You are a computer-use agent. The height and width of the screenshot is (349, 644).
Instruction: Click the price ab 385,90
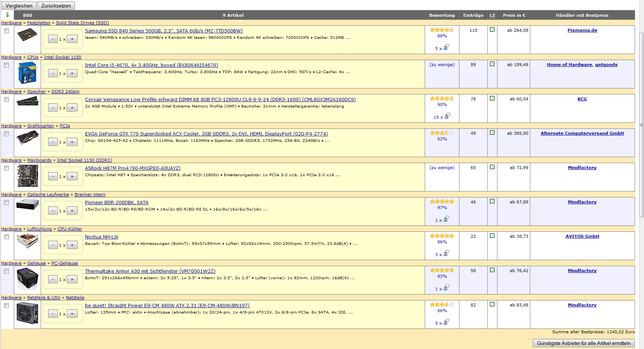[x=518, y=133]
